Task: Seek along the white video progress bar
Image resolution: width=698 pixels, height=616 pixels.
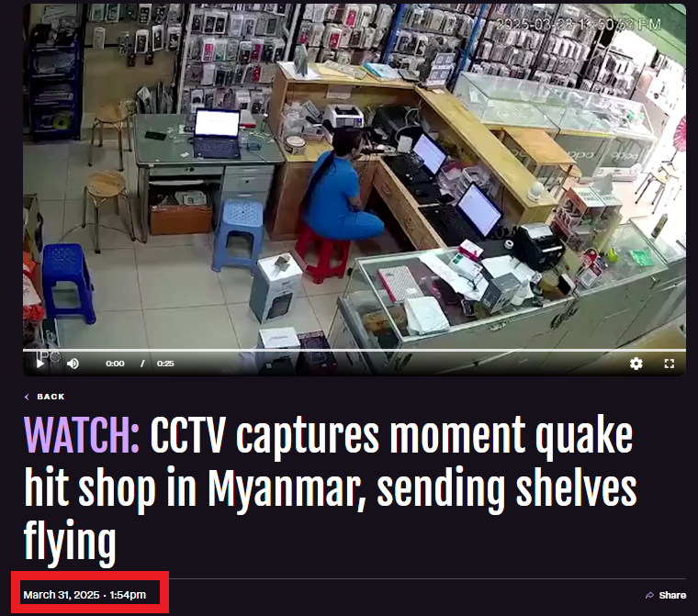Action: (x=355, y=351)
